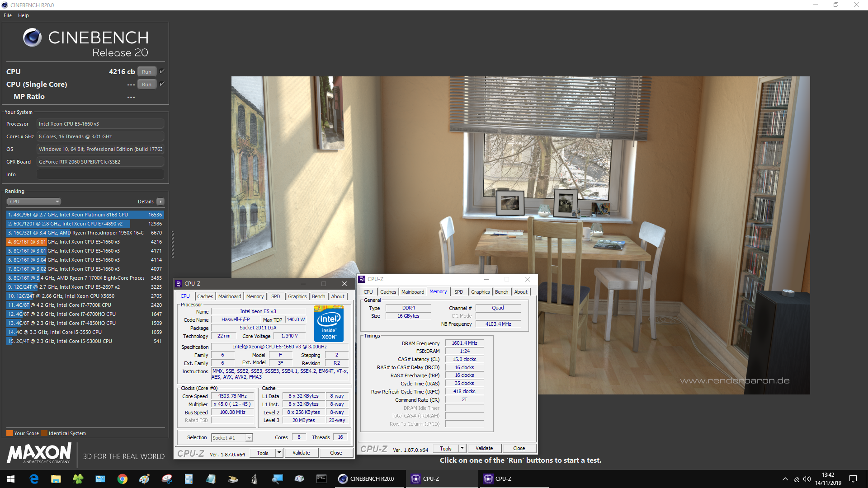Launch Google Chrome from taskbar
This screenshot has height=488, width=868.
pyautogui.click(x=122, y=479)
